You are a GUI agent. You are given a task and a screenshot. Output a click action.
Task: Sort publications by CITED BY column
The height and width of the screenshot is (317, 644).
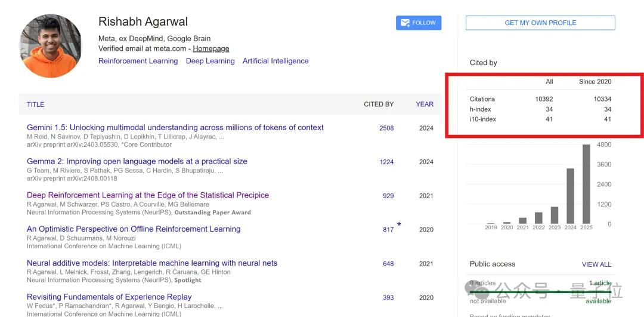[x=379, y=104]
